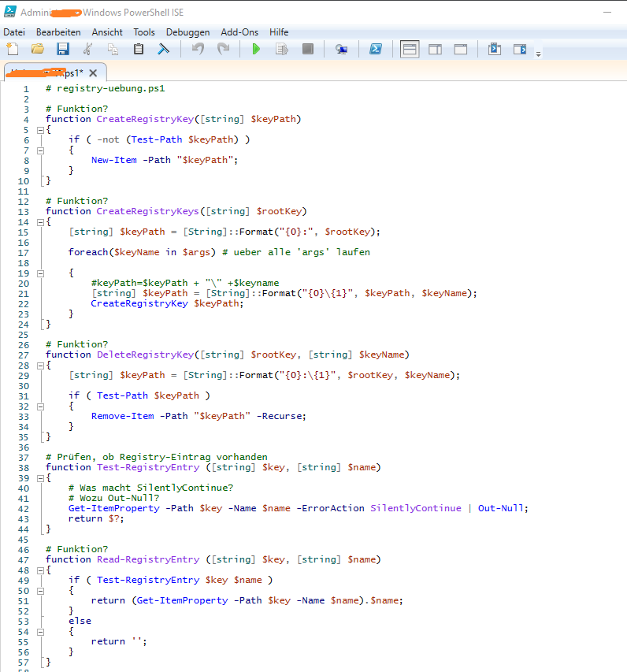Image resolution: width=627 pixels, height=672 pixels.
Task: Run script with green play button
Action: pyautogui.click(x=256, y=50)
